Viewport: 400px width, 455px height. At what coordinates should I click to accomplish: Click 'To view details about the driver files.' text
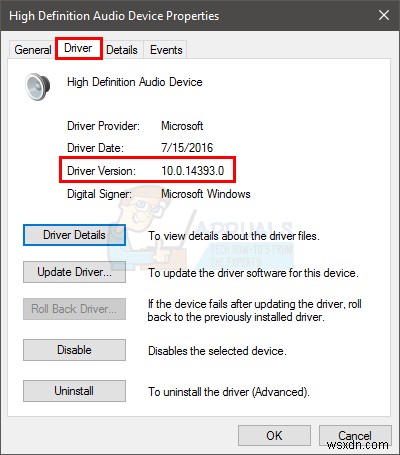[234, 236]
